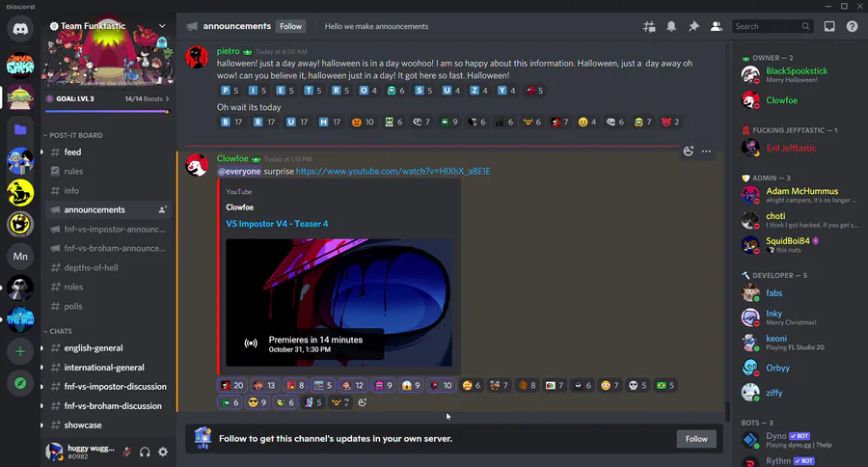This screenshot has height=467, width=868.
Task: Toggle the first reaction with 20
Action: 231,386
